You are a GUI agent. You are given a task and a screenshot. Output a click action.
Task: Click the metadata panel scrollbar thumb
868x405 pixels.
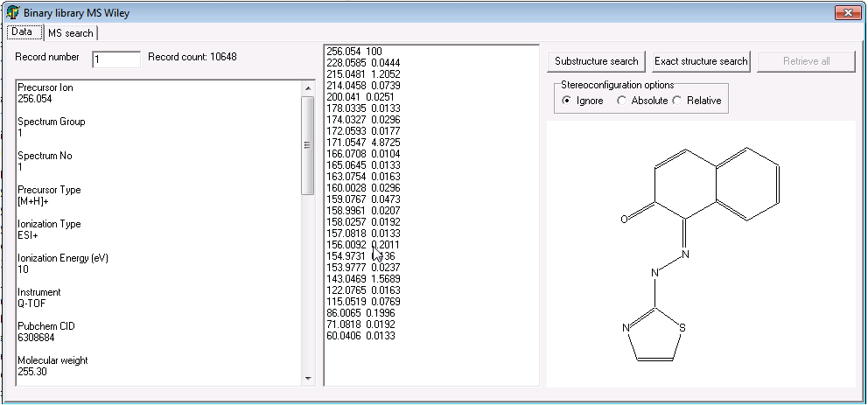click(307, 144)
